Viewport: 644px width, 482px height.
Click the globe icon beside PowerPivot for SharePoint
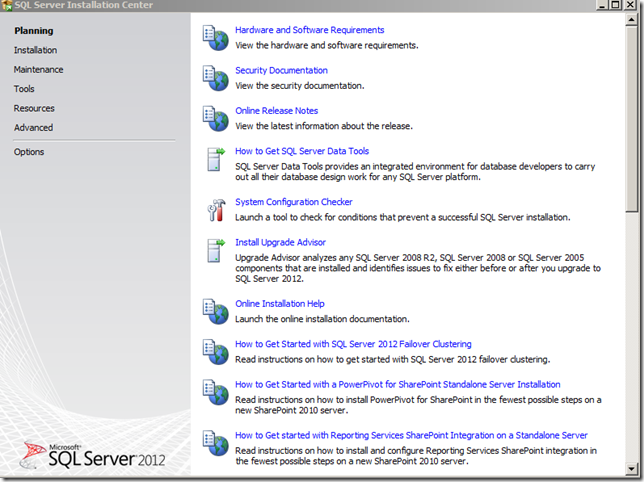[x=215, y=391]
